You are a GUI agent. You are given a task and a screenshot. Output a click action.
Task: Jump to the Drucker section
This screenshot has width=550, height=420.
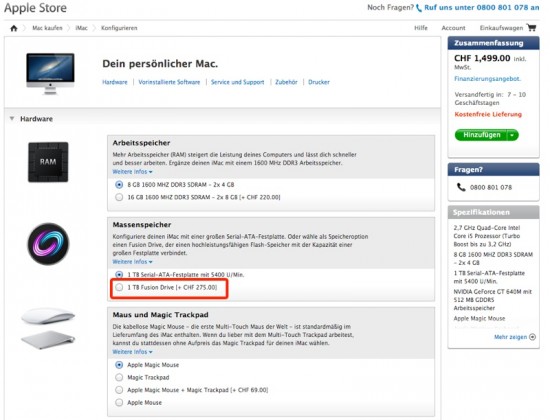pyautogui.click(x=319, y=82)
